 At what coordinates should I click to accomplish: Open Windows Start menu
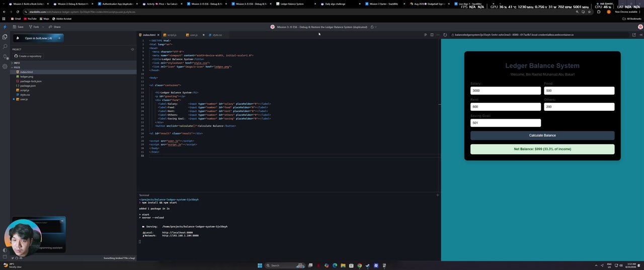pyautogui.click(x=260, y=265)
